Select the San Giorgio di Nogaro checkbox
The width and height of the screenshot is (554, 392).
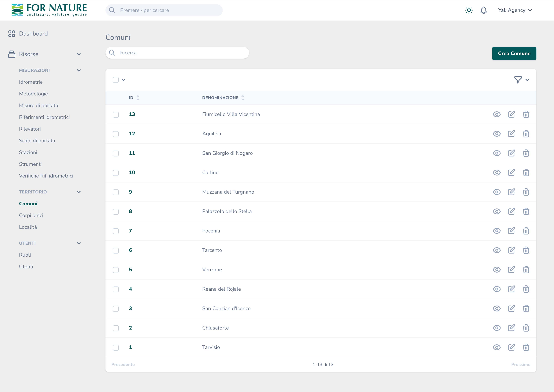(116, 153)
